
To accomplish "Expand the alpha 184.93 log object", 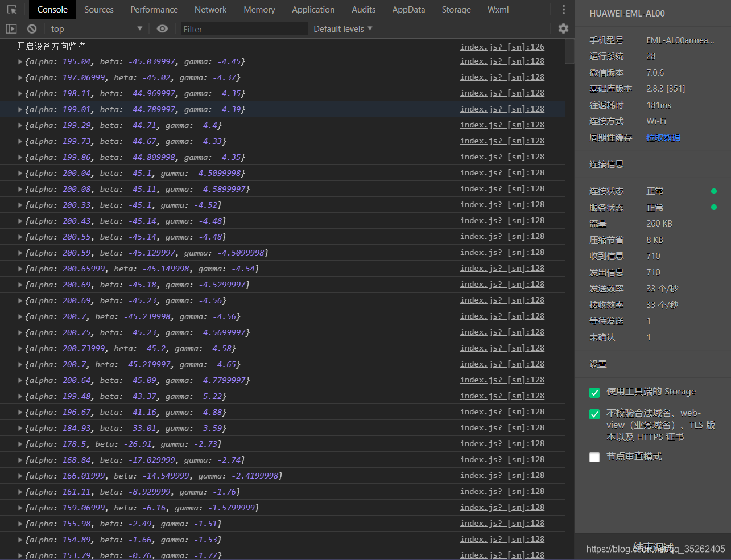I will (20, 428).
